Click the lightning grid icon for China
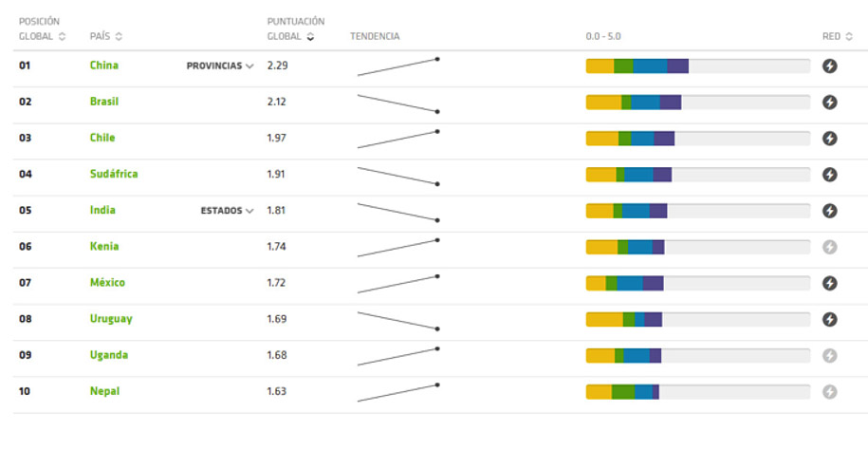This screenshot has height=450, width=868. tap(830, 66)
